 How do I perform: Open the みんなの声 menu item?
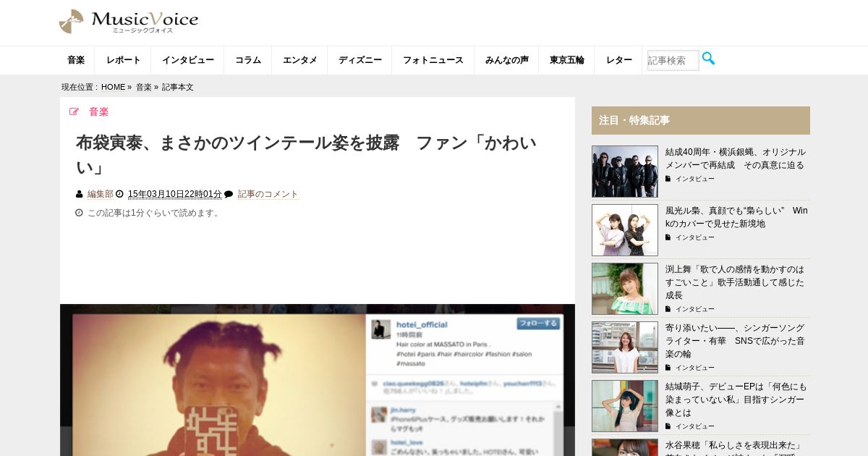pyautogui.click(x=507, y=60)
